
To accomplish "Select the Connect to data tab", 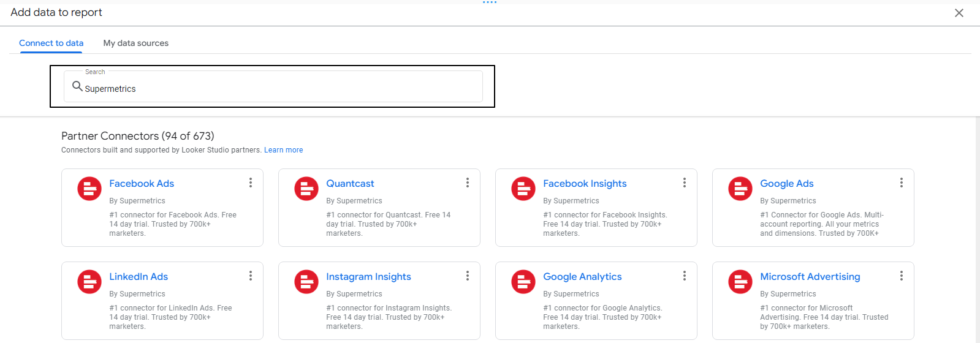I will point(51,43).
